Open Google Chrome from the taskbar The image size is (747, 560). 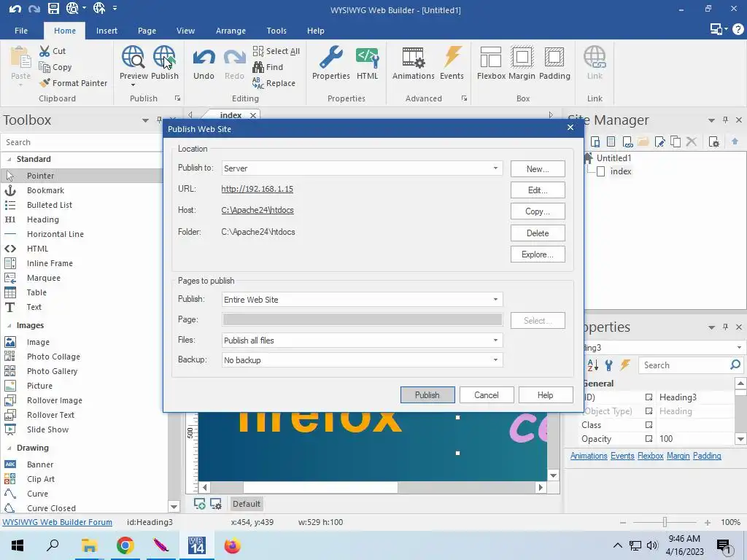pyautogui.click(x=125, y=545)
